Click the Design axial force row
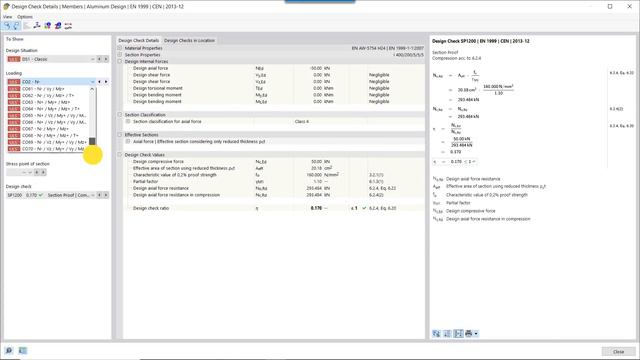640x360 pixels. (x=274, y=68)
